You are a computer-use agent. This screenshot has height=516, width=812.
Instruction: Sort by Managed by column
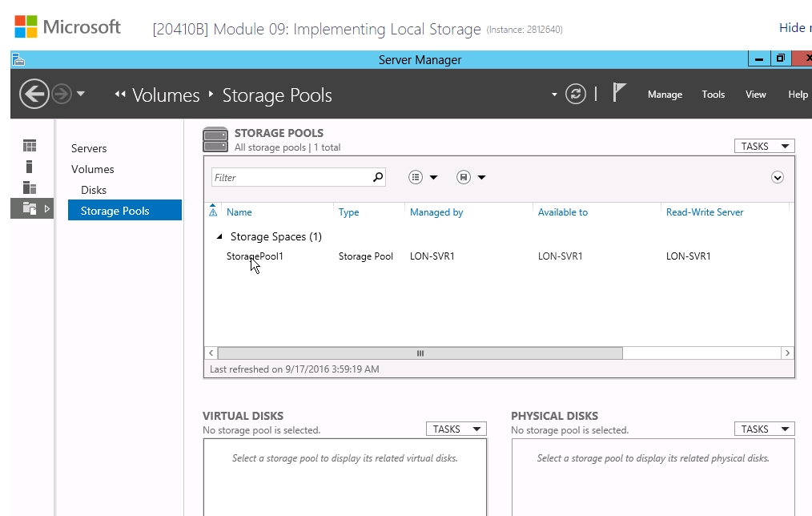(x=436, y=212)
